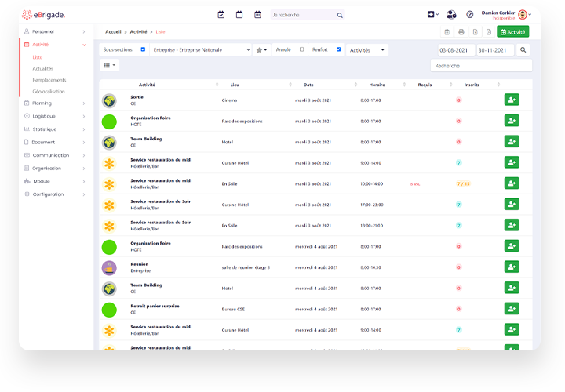Open the calendar grid icon in top bar
The height and width of the screenshot is (392, 565).
(x=257, y=15)
